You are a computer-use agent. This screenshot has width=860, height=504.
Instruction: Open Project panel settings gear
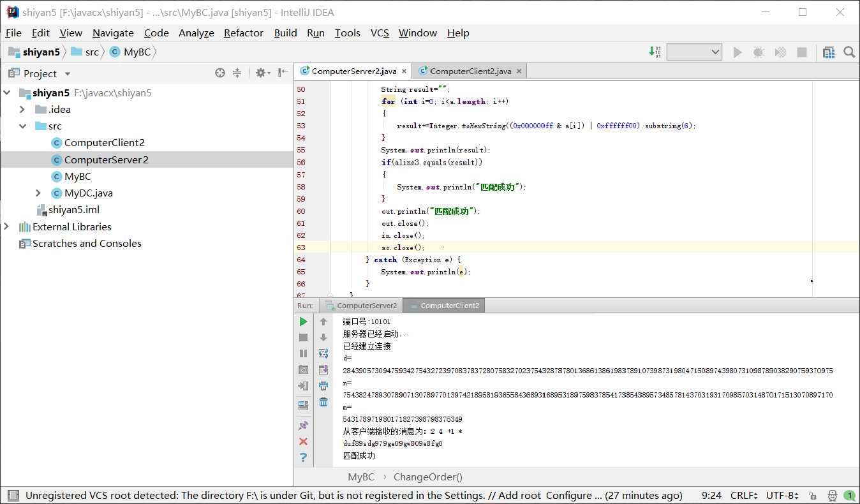(263, 73)
